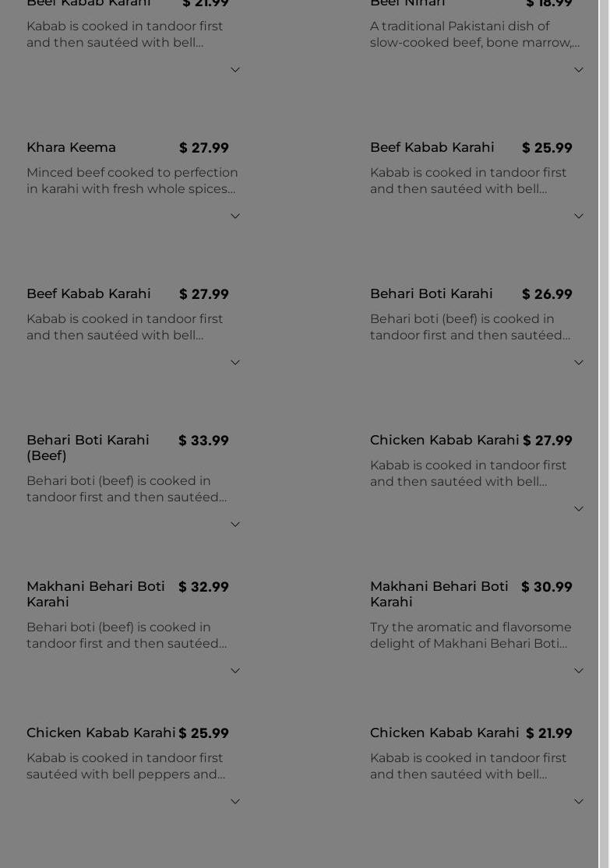
Task: Click the "Try the aromatic and flavorsome" description
Action: (x=471, y=635)
